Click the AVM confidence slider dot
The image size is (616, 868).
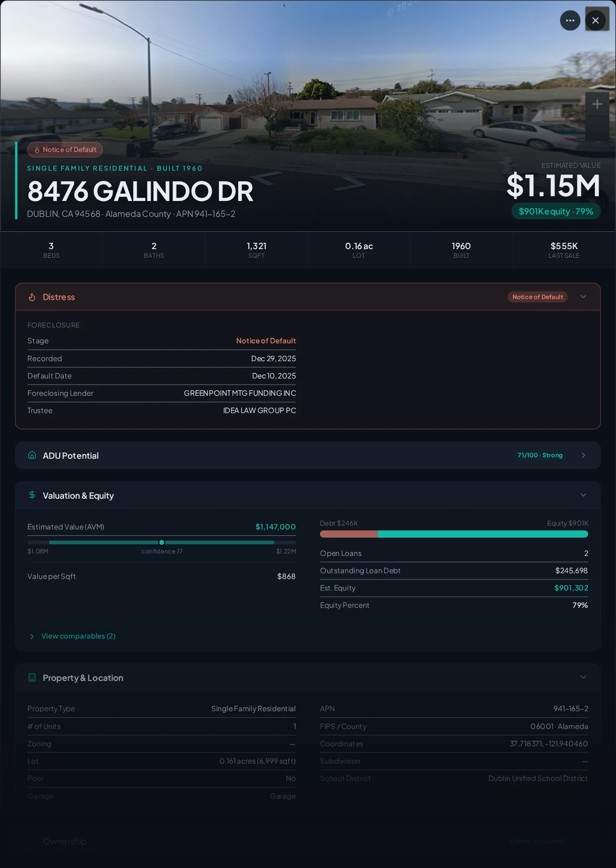coord(161,542)
